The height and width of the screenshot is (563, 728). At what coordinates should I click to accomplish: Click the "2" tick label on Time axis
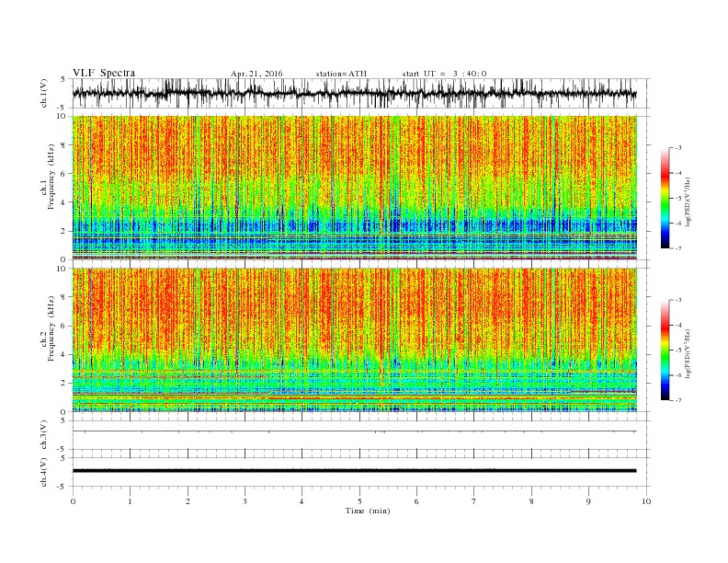click(188, 501)
